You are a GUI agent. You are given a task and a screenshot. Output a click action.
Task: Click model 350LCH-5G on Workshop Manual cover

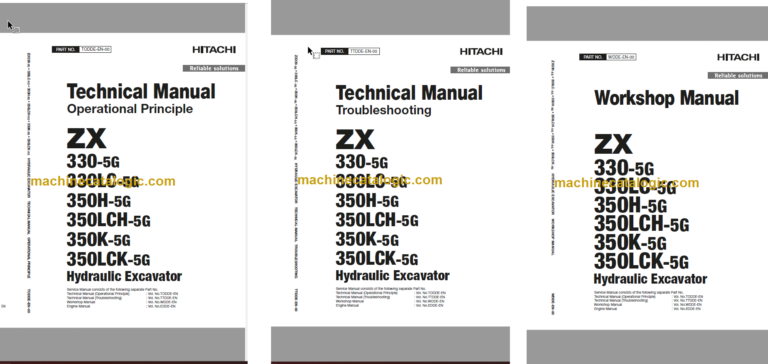click(641, 224)
